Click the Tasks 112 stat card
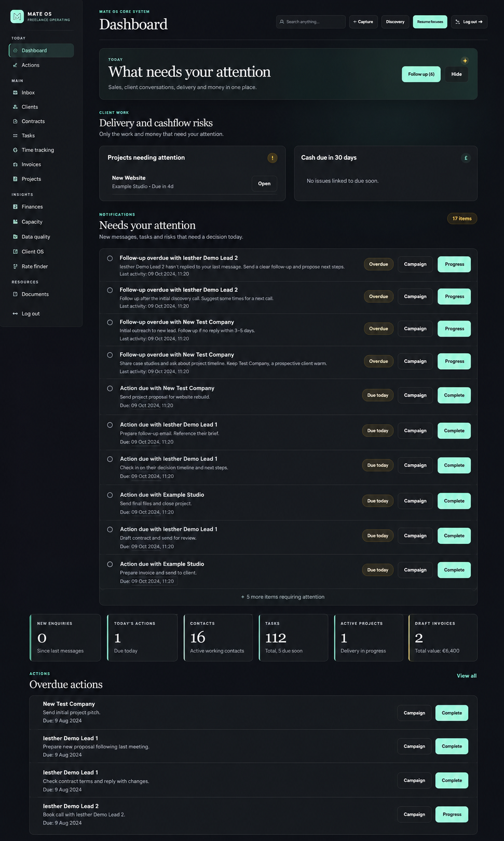The height and width of the screenshot is (841, 504). pyautogui.click(x=293, y=638)
